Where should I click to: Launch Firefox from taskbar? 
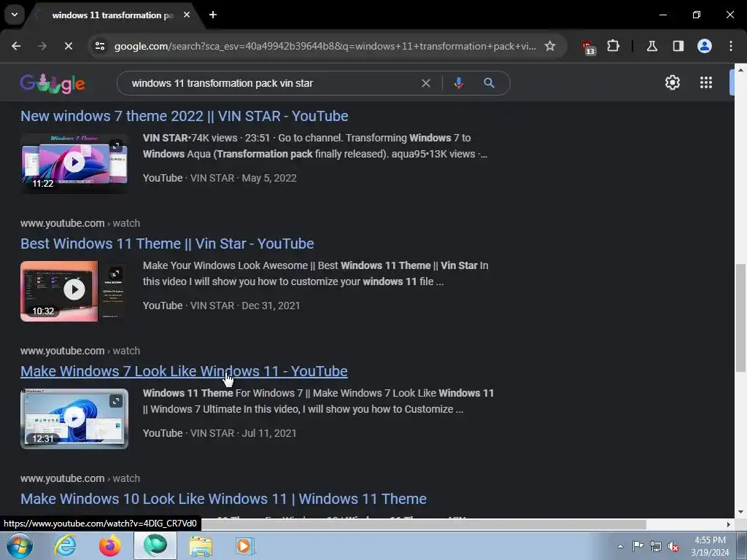(x=109, y=545)
